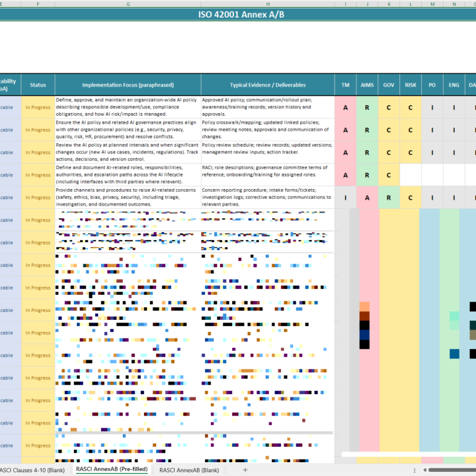Select the Typical Evidence / Deliverables header
This screenshot has width=476, height=476.
pyautogui.click(x=268, y=85)
